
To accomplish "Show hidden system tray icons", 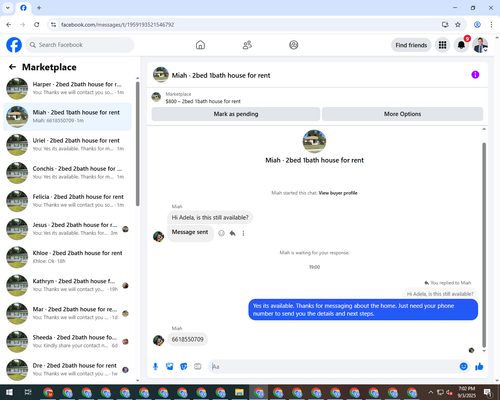I will (x=430, y=392).
